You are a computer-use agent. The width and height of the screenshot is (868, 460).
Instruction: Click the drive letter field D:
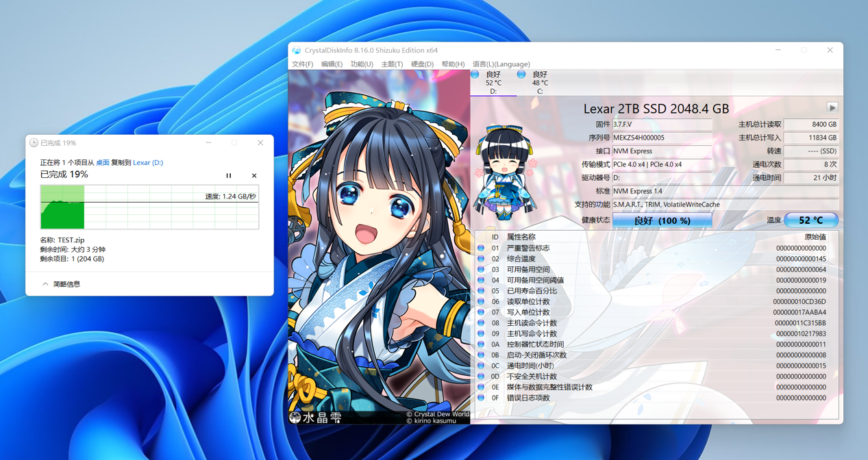pyautogui.click(x=662, y=178)
